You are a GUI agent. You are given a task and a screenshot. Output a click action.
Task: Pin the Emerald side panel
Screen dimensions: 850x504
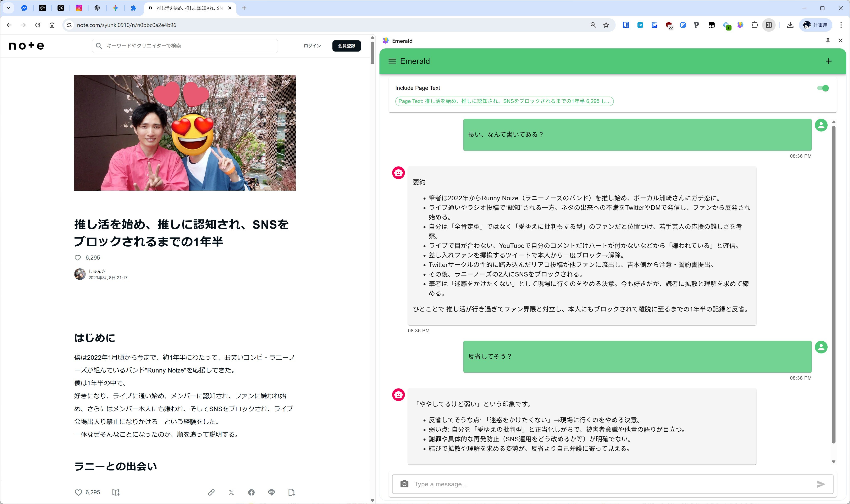(x=828, y=40)
